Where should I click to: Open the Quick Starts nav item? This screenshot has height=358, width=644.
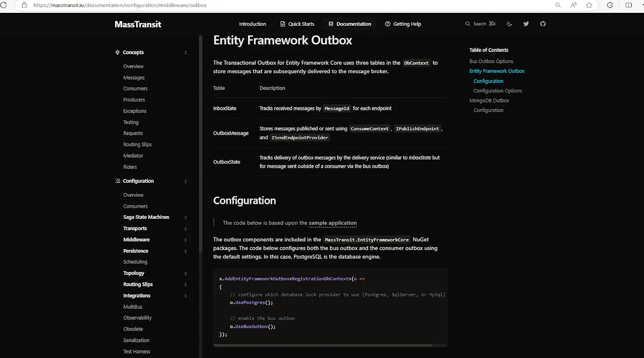(x=297, y=24)
